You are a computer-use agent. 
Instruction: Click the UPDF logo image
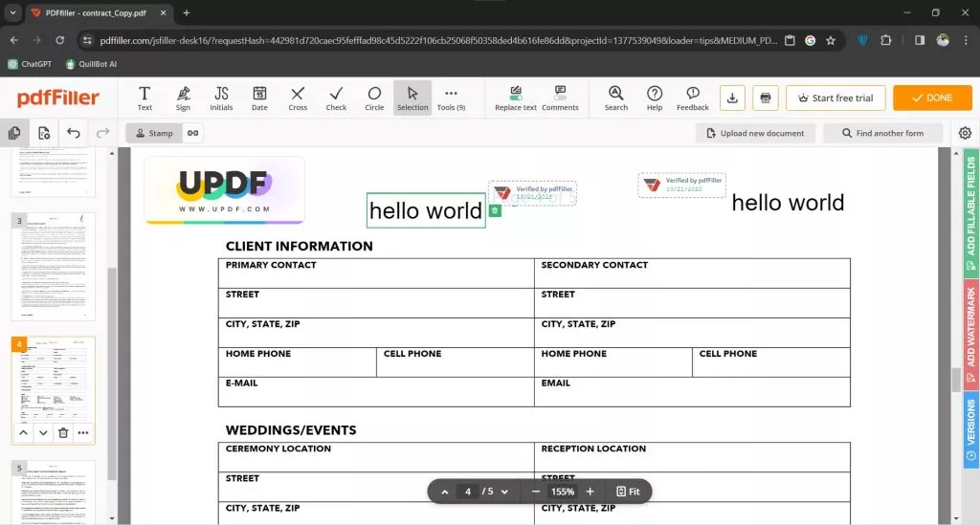click(x=224, y=190)
